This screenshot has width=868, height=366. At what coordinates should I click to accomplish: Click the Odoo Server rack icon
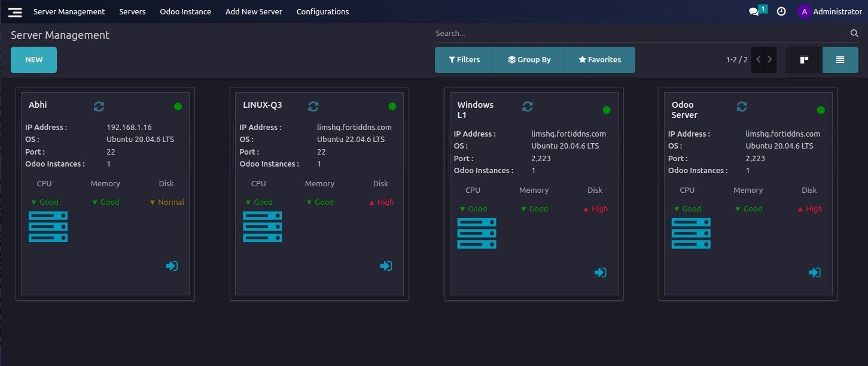point(691,234)
